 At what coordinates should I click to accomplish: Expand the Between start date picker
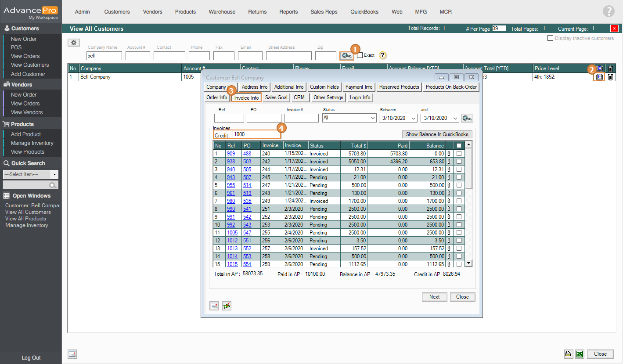[414, 118]
